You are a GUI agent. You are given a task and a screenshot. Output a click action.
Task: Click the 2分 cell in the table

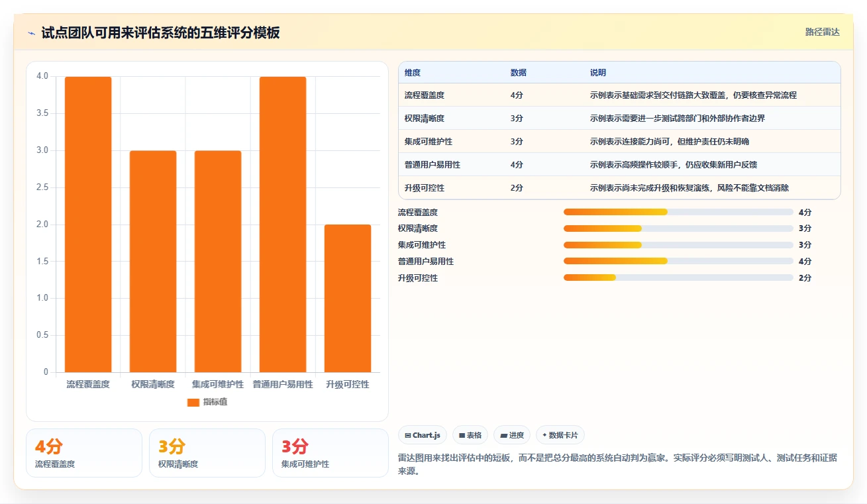[517, 188]
